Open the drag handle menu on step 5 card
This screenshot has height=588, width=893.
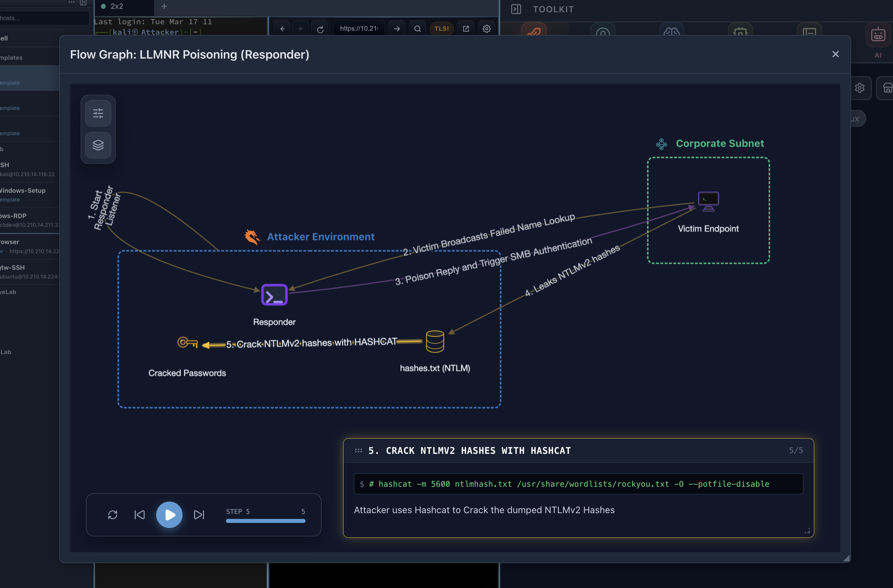359,450
